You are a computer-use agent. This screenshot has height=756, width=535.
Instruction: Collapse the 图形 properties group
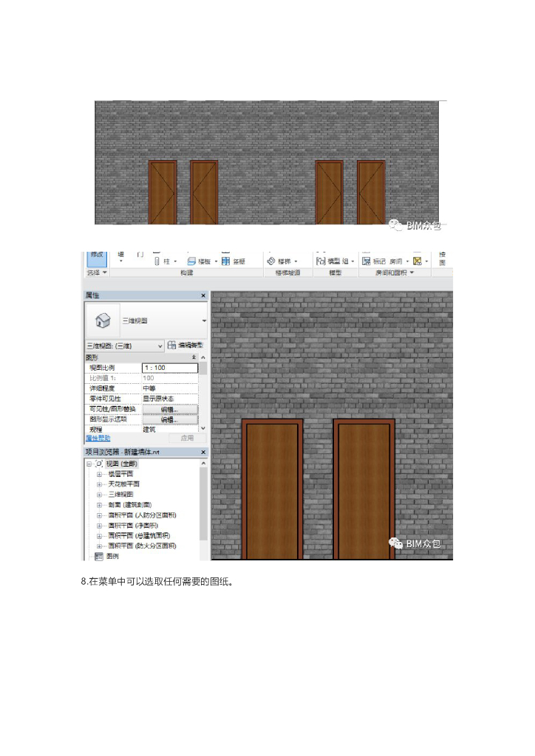[x=194, y=357]
